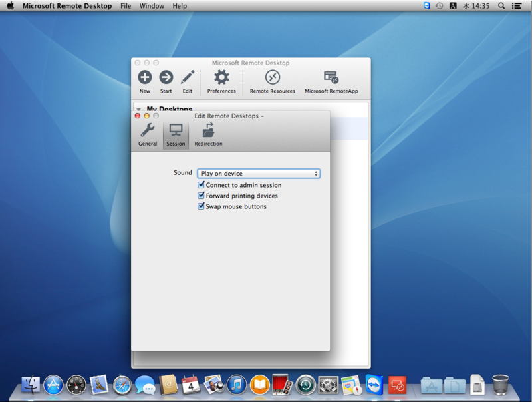Screen dimensions: 532x402
Task: Uncheck Swap mouse buttons
Action: click(x=201, y=206)
